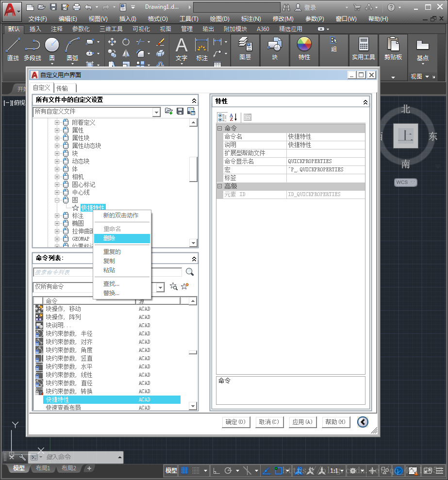The height and width of the screenshot is (480, 448).
Task: Click the Rotate tool icon in ribbon
Action: click(126, 42)
